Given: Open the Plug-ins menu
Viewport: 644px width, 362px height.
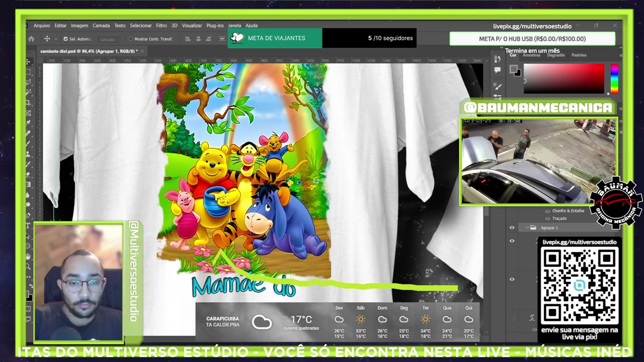Looking at the screenshot, I should pyautogui.click(x=215, y=25).
